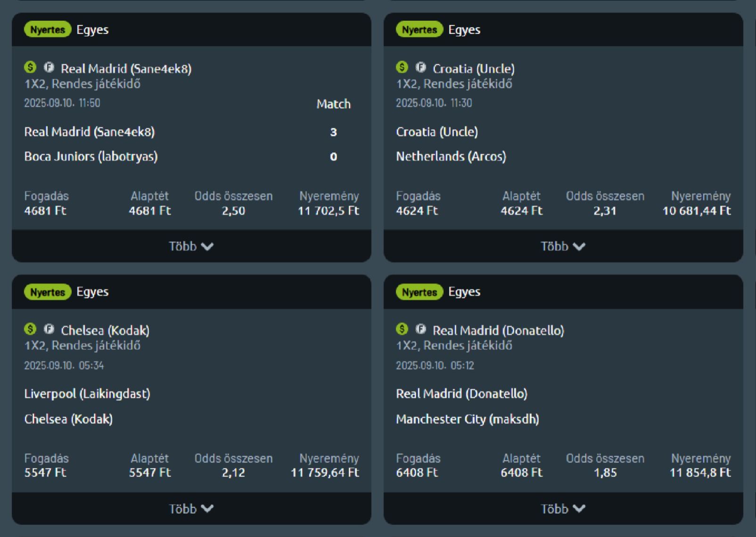This screenshot has height=537, width=756.
Task: Click the Alaptét amount 4681 Ft
Action: coord(150,211)
